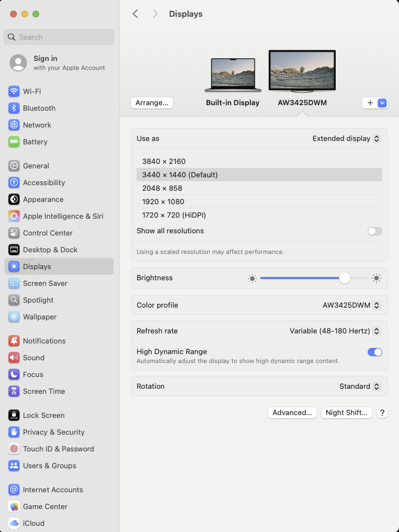
Task: Click the Bluetooth icon in sidebar
Action: pos(14,108)
